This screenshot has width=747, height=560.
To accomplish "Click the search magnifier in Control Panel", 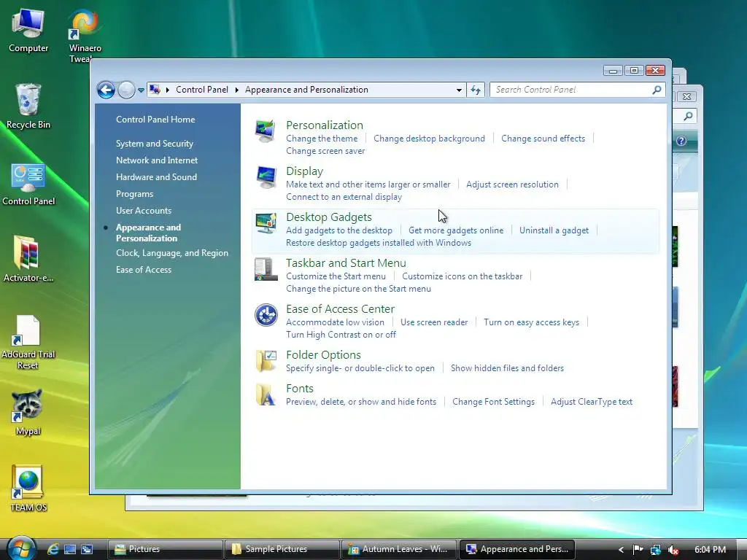I will click(657, 90).
